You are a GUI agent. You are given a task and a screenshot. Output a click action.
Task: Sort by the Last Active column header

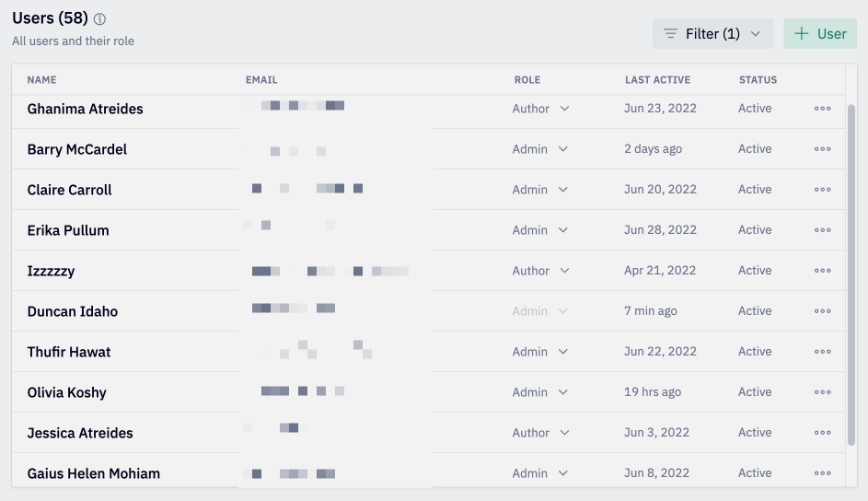657,80
